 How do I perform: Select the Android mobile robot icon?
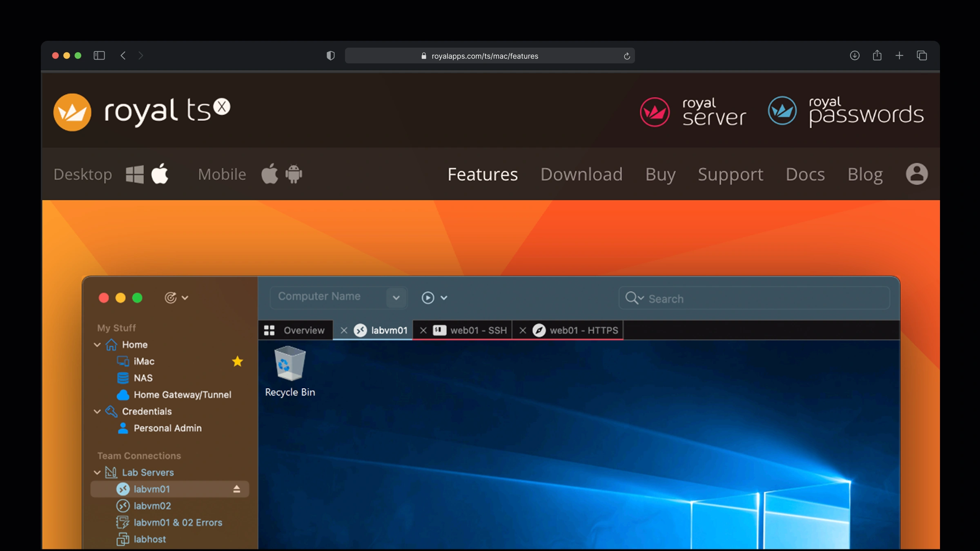pyautogui.click(x=294, y=174)
